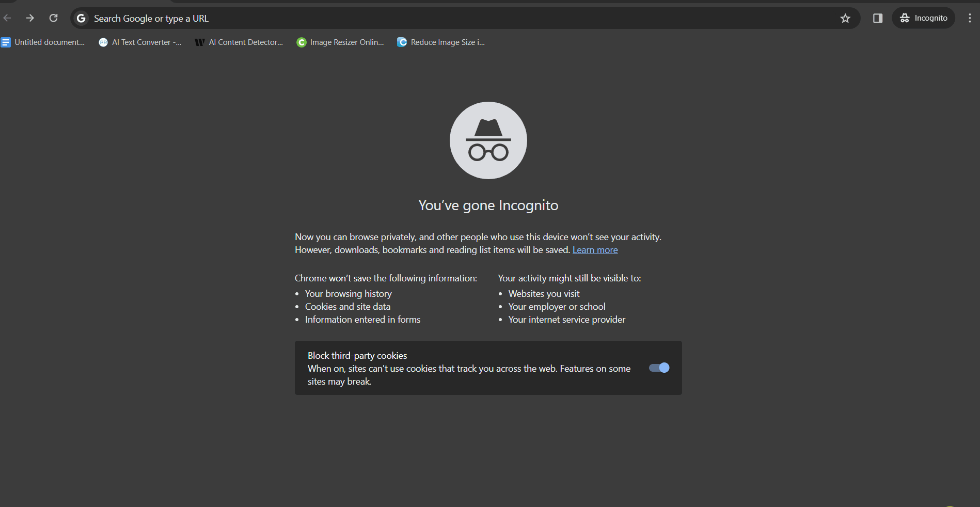Click the browser Back arrow
Viewport: 980px width, 507px height.
(7, 18)
